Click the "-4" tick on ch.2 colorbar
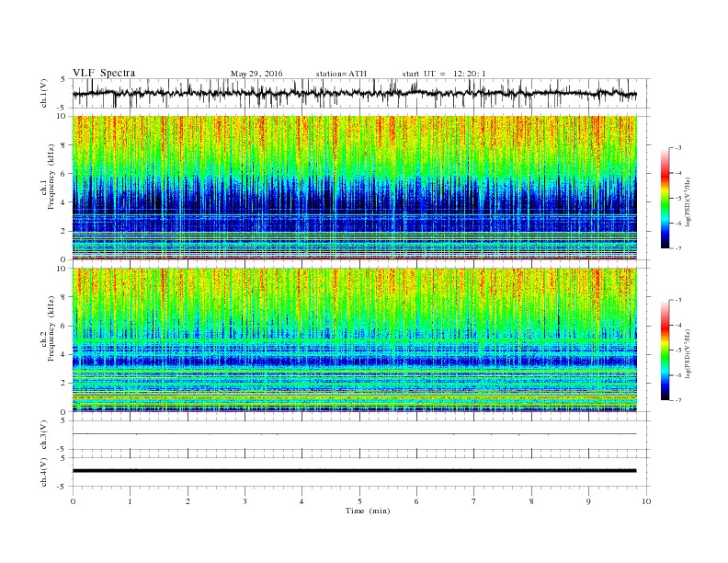 [677, 325]
